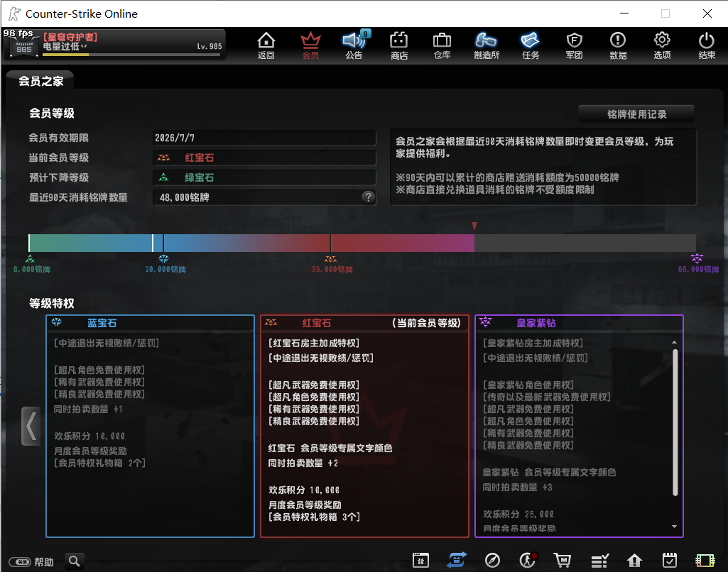
Task: Click the 结束 power icon to exit
Action: (x=706, y=45)
